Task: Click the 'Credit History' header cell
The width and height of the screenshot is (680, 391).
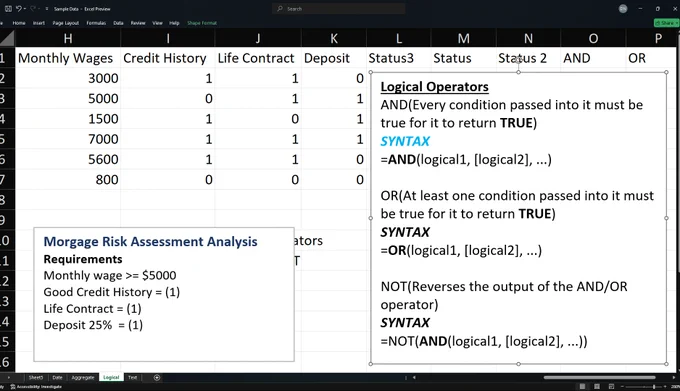Action: pyautogui.click(x=168, y=58)
